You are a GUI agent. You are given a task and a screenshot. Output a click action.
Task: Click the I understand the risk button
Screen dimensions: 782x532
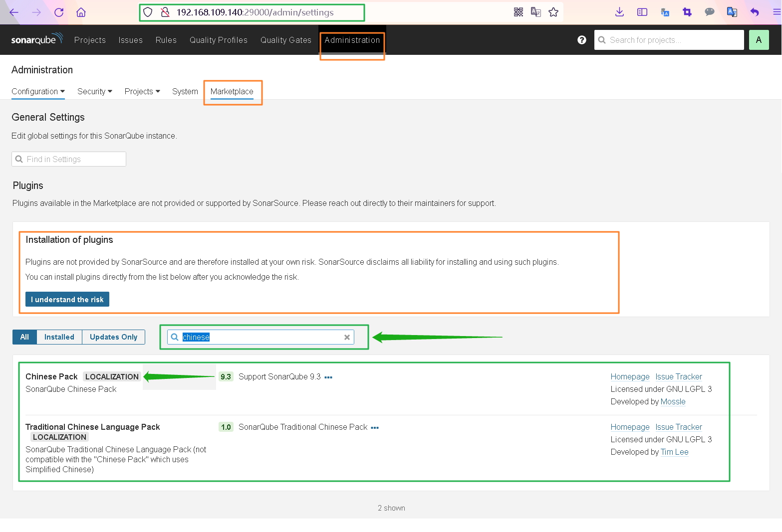(67, 299)
